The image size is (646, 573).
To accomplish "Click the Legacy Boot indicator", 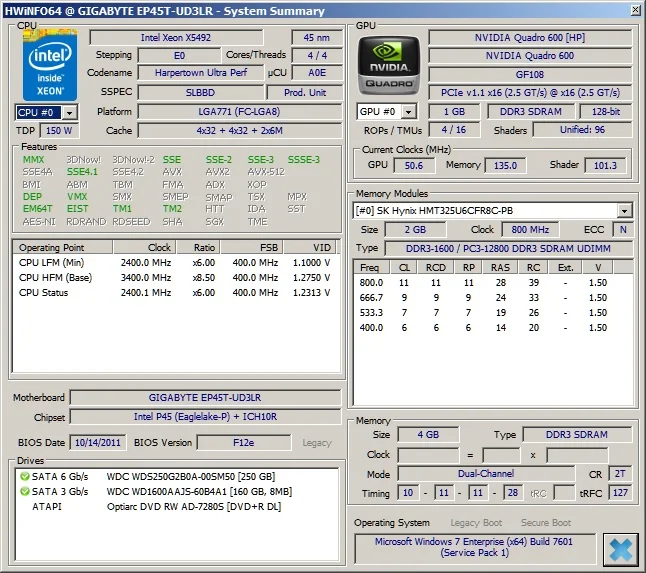I will (x=477, y=523).
